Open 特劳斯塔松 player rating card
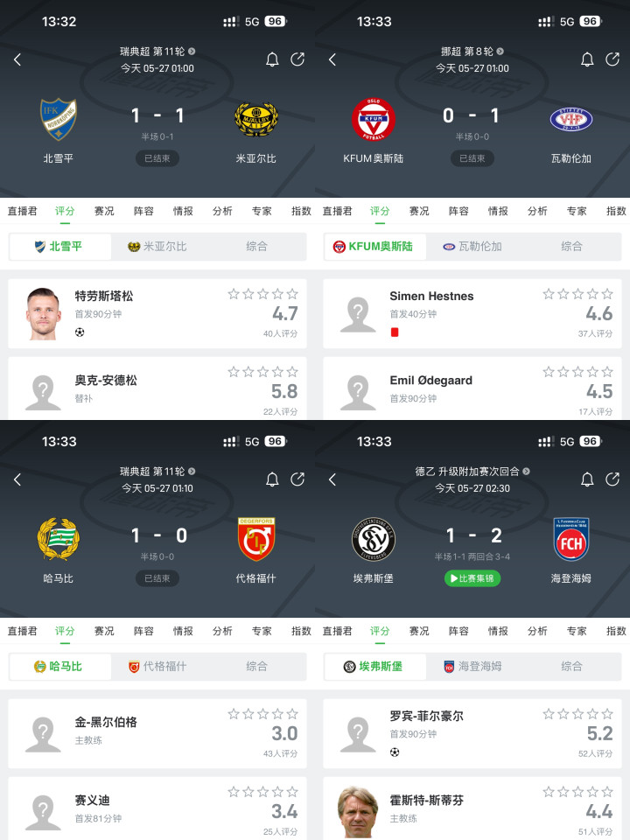This screenshot has width=630, height=840. point(157,314)
